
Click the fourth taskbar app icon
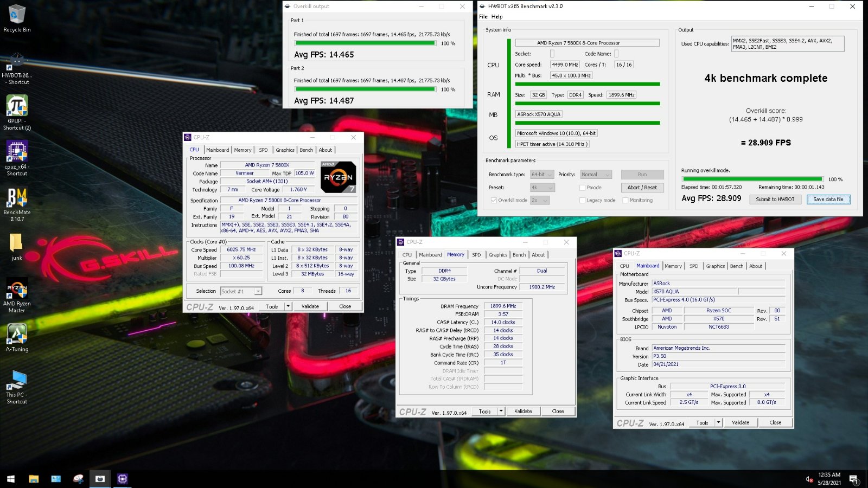tap(78, 479)
